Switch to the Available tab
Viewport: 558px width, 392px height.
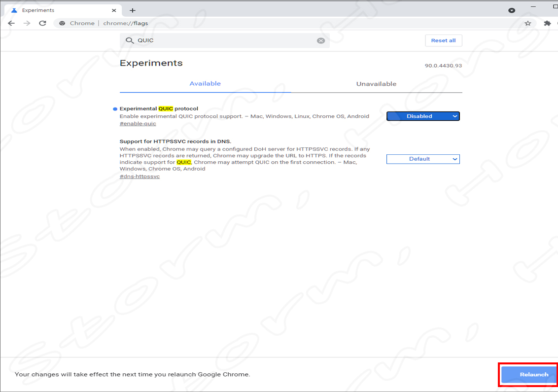coord(205,84)
